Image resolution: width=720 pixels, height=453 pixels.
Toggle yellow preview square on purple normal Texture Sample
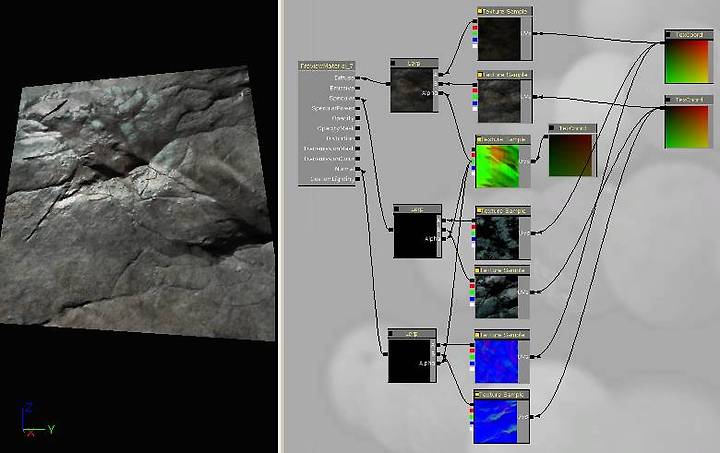pyautogui.click(x=477, y=335)
